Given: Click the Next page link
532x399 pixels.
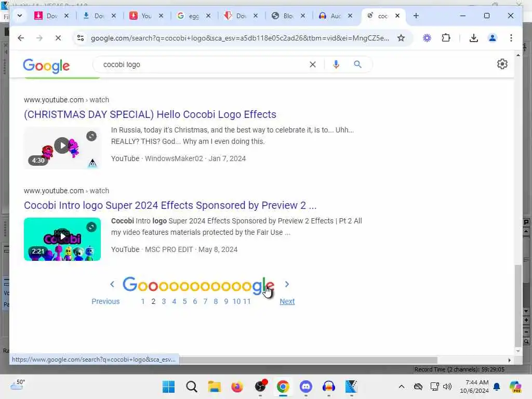Looking at the screenshot, I should click(x=287, y=301).
